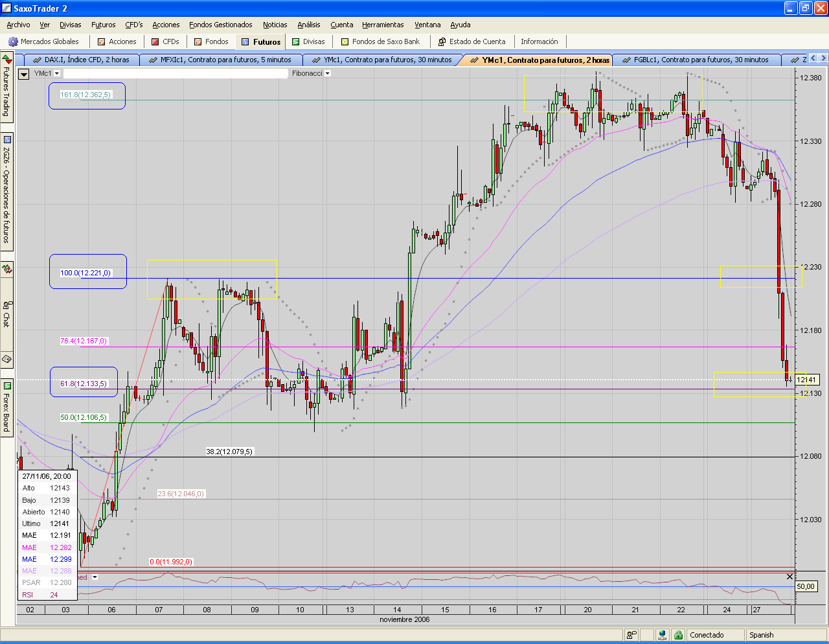The height and width of the screenshot is (644, 829).
Task: Switch to MFXIc1 5 minutos chart tab
Action: click(x=220, y=60)
